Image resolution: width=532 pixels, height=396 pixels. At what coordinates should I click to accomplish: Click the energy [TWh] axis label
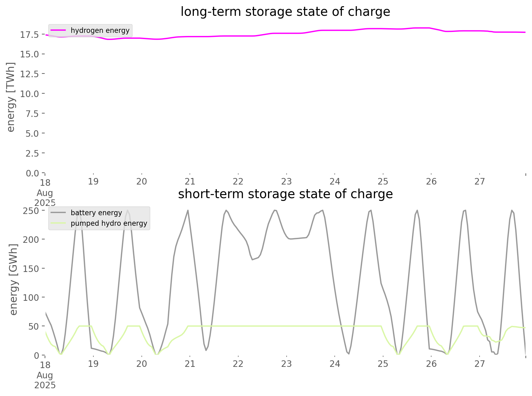[x=11, y=97]
